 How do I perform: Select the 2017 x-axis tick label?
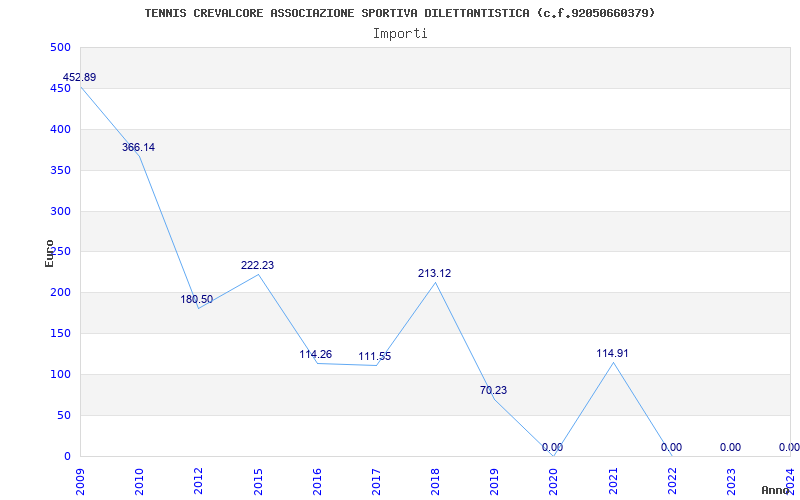click(x=376, y=481)
